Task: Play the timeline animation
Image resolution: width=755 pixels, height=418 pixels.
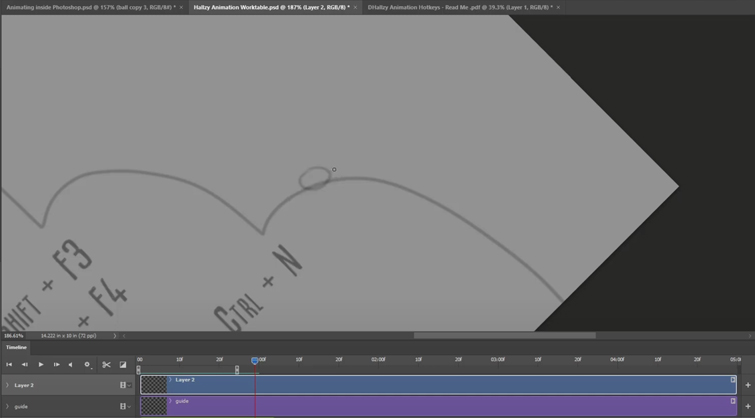Action: tap(41, 365)
